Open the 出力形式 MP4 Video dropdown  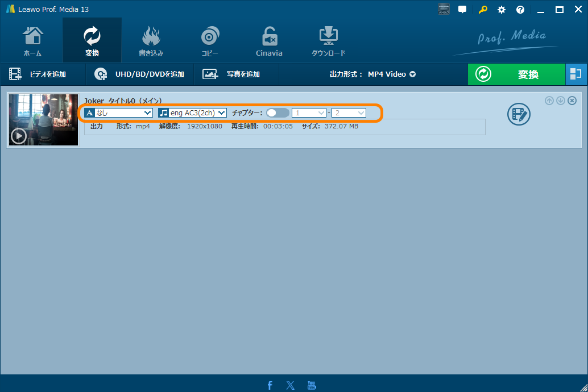pos(372,74)
